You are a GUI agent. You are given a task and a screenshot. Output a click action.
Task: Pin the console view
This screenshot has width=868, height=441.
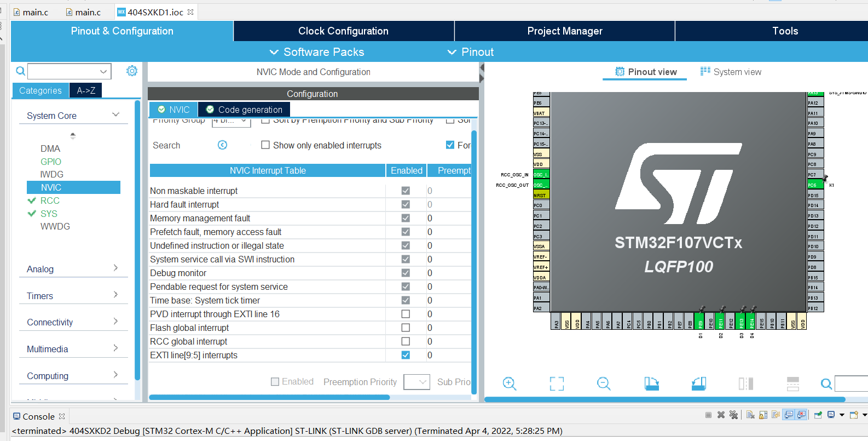818,415
